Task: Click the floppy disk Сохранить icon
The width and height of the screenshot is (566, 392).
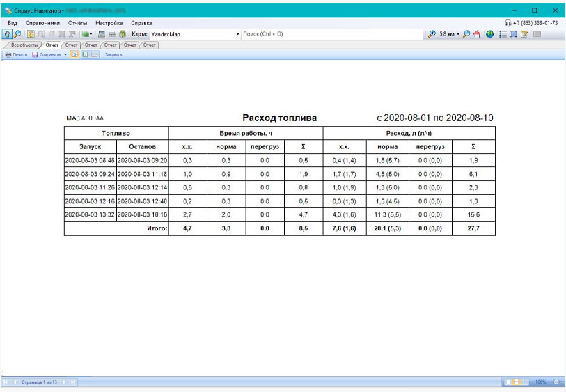Action: (x=35, y=54)
